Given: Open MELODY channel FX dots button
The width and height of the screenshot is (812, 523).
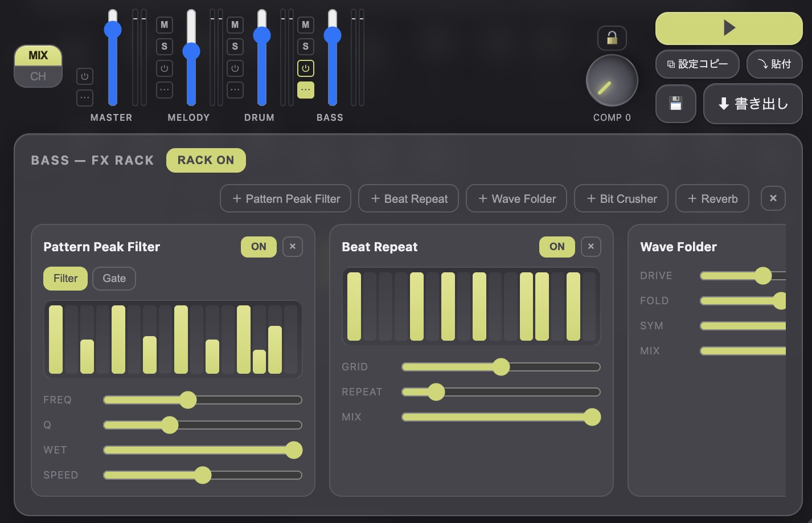Looking at the screenshot, I should 165,90.
